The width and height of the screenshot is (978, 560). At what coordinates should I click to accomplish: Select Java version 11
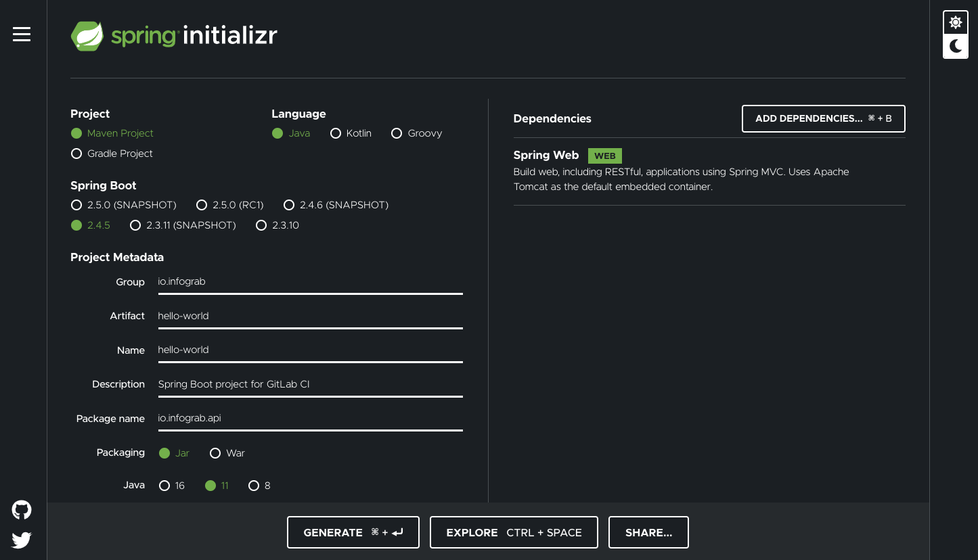click(217, 486)
